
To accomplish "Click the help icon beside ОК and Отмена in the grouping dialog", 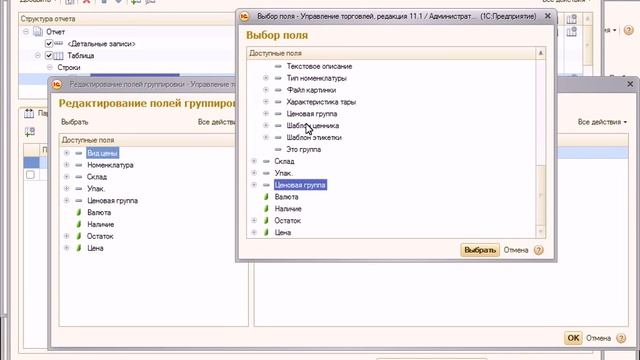I will (621, 338).
